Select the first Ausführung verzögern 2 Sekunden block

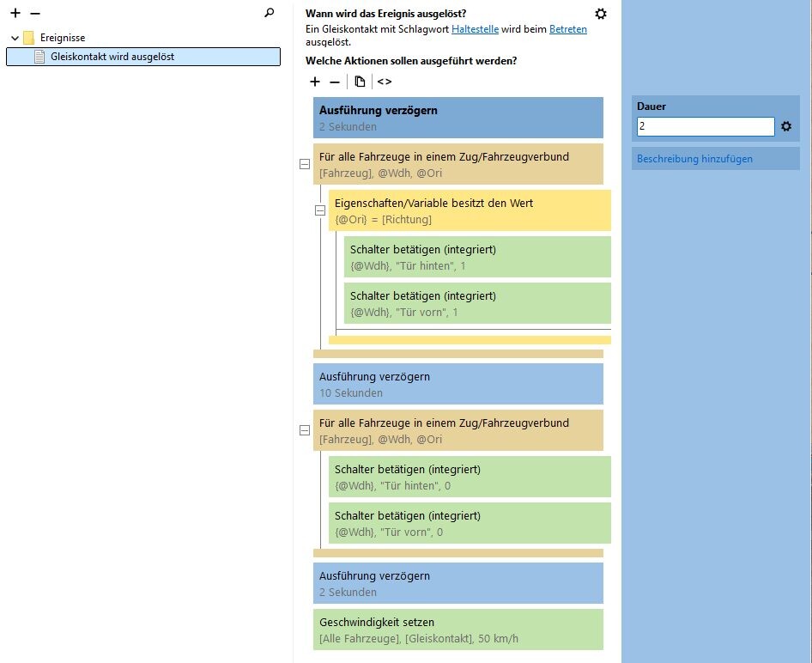[x=458, y=118]
